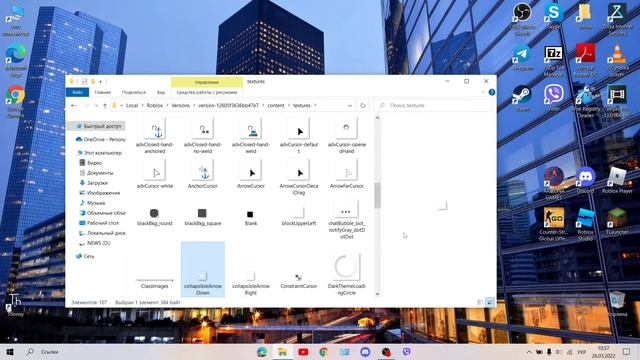Screen dimensions: 640x360
Task: Select the chatBubble_bot_notifyGray_dotDotDot file
Action: pos(347,220)
